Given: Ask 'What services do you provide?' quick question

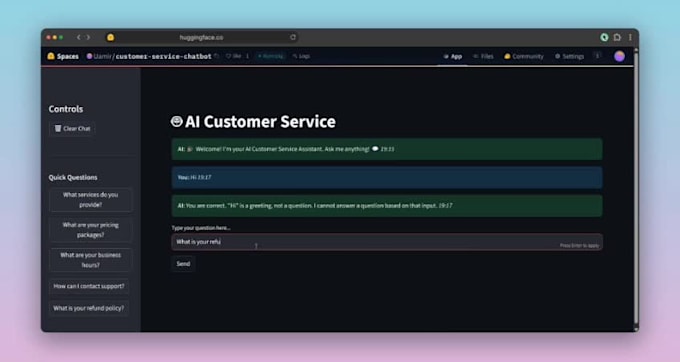Looking at the screenshot, I should click(x=91, y=200).
